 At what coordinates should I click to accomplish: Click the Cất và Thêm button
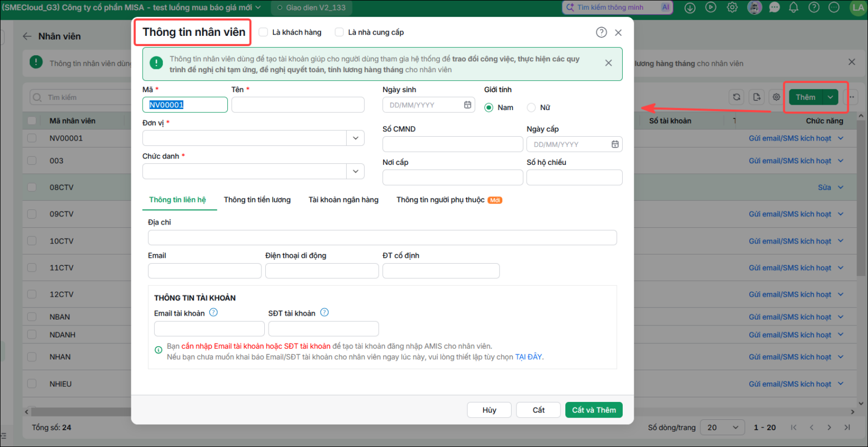[x=593, y=410]
